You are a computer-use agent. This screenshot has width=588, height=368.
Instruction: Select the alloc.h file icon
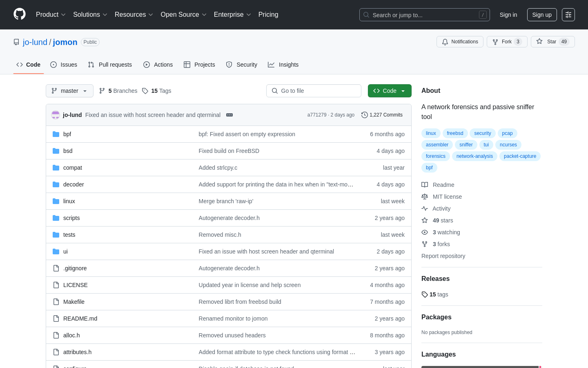click(x=56, y=335)
